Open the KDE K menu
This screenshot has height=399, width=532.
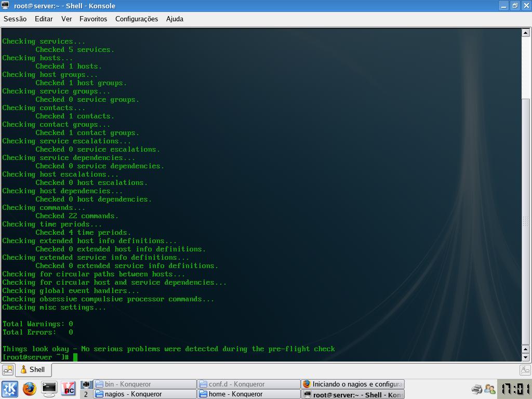(x=9, y=389)
